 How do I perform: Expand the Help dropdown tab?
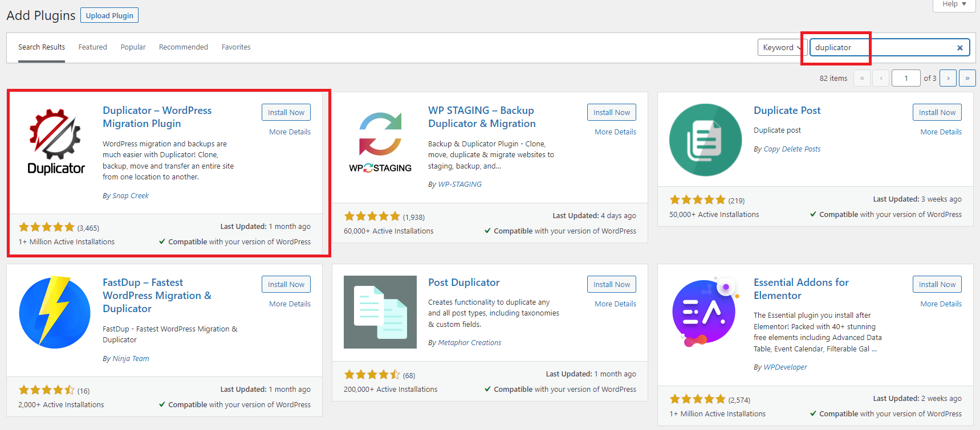[954, 5]
